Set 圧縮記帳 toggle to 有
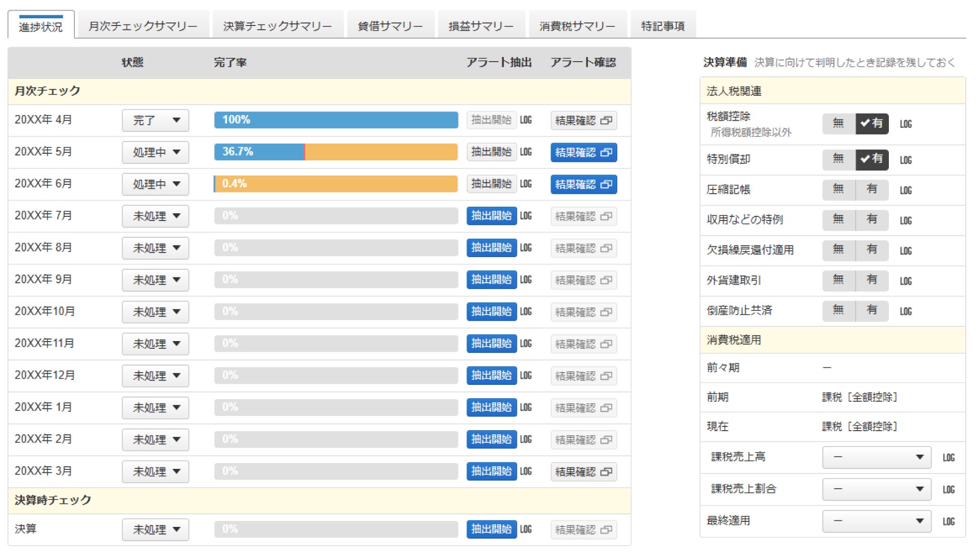Screen dimensions: 978x560 (x=872, y=189)
